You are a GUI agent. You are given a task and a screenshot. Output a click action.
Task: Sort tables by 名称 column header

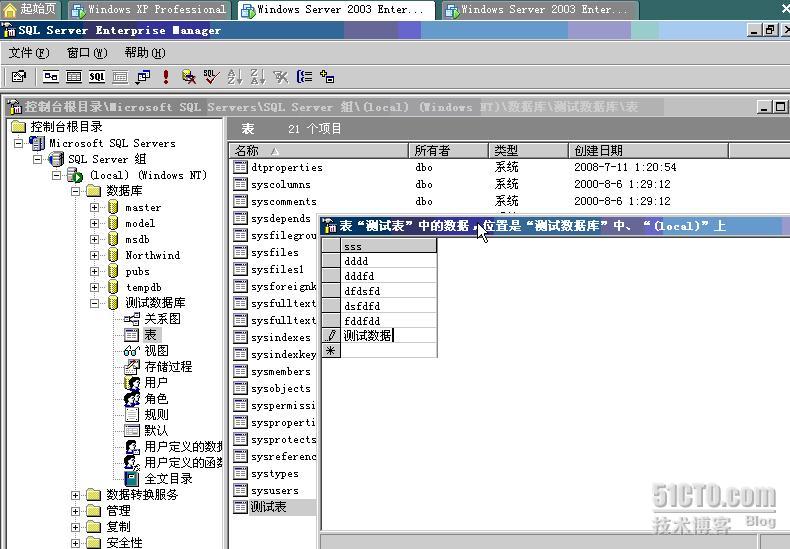(x=318, y=151)
